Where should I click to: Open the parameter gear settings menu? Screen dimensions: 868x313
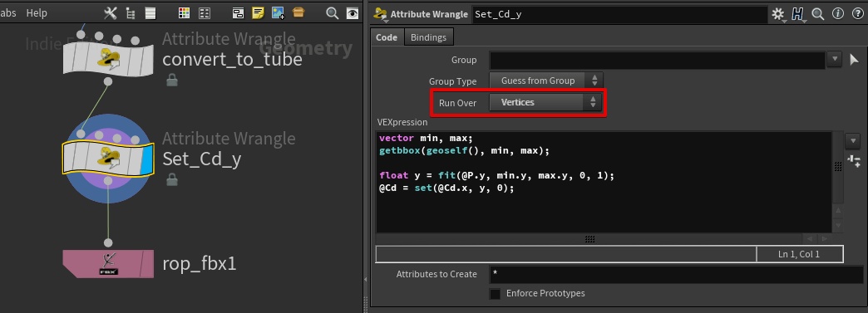tap(779, 14)
